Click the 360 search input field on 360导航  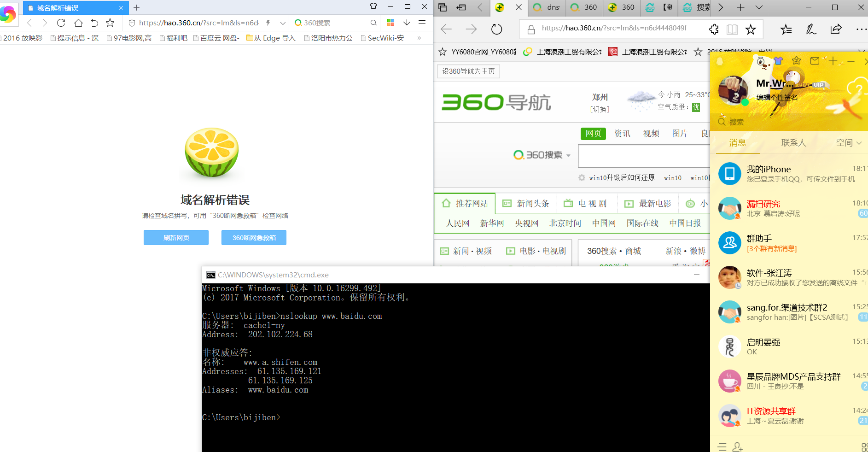[644, 156]
